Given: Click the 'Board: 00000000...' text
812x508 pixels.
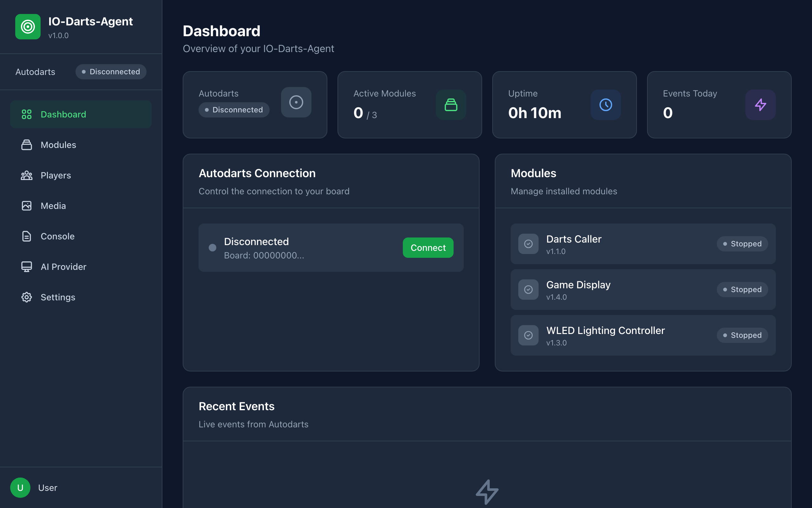Looking at the screenshot, I should [x=264, y=255].
